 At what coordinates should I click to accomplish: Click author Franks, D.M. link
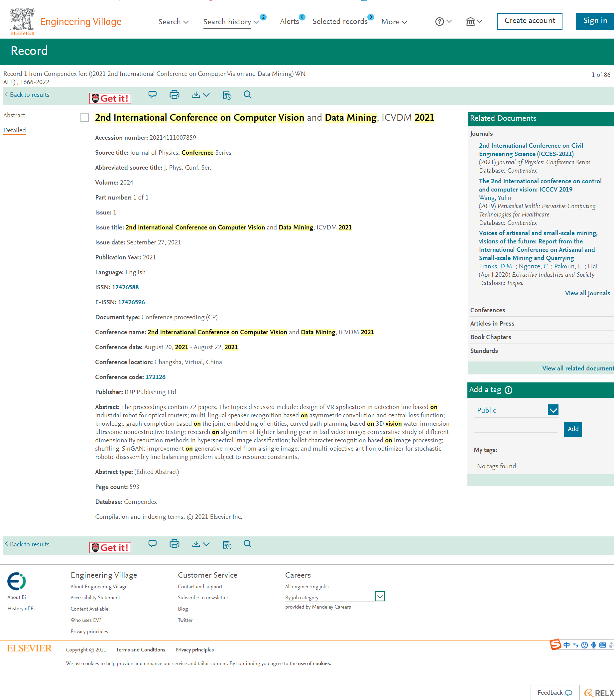pos(496,266)
